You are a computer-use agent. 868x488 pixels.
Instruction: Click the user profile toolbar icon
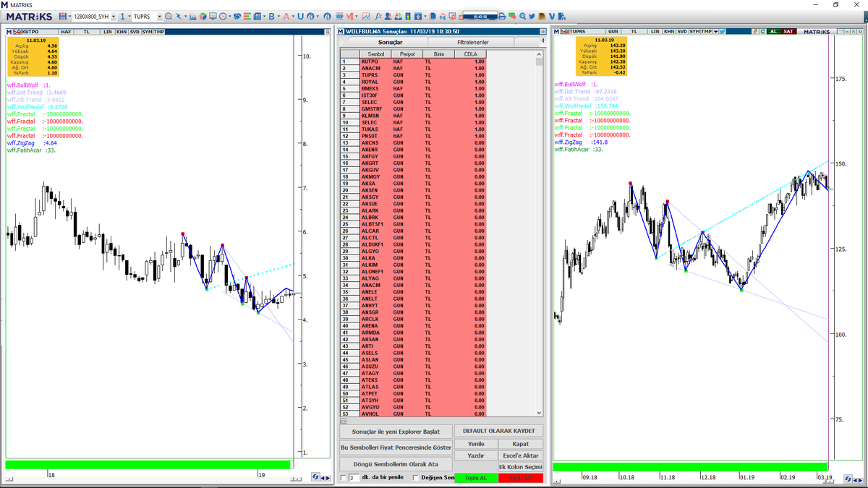(388, 17)
